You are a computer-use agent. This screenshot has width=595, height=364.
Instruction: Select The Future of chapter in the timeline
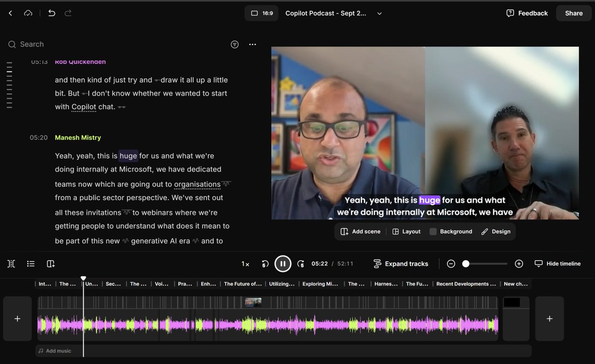click(x=243, y=284)
